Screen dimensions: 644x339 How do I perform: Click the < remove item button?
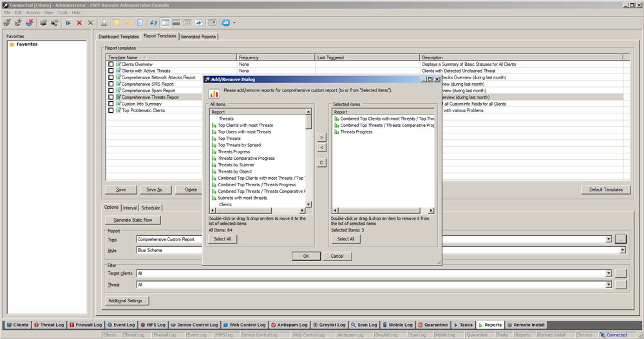321,148
